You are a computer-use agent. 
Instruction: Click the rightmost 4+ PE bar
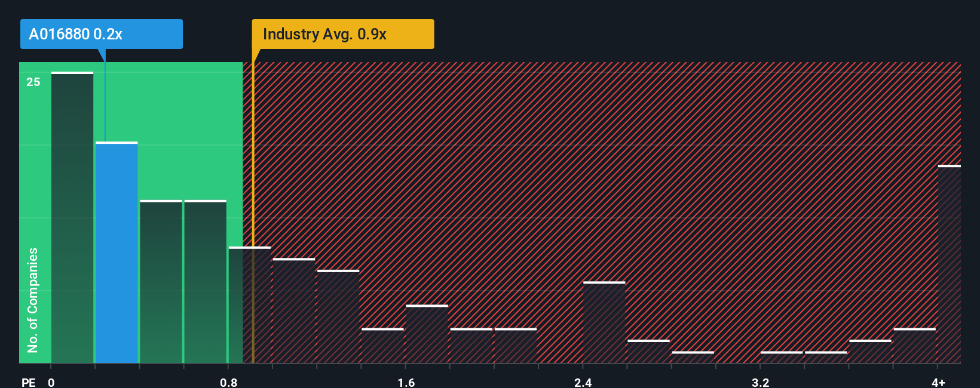(x=950, y=264)
